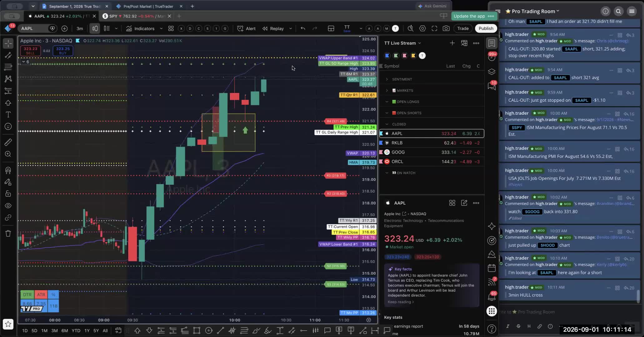Take a chart snapshot with camera icon

(x=446, y=28)
